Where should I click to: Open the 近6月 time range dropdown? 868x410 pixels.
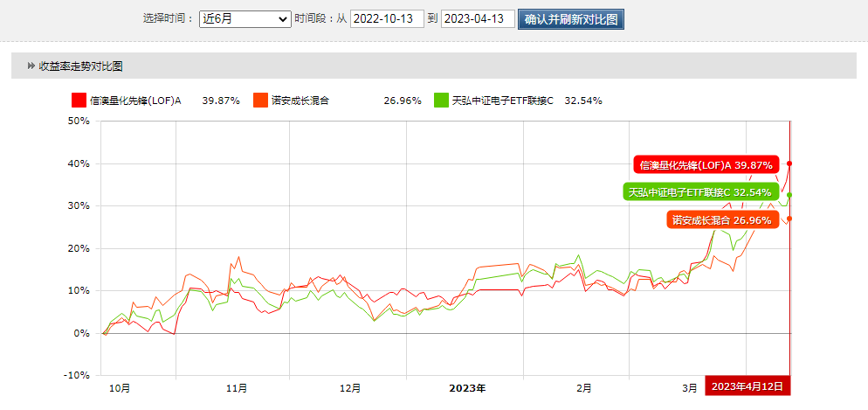pos(245,19)
